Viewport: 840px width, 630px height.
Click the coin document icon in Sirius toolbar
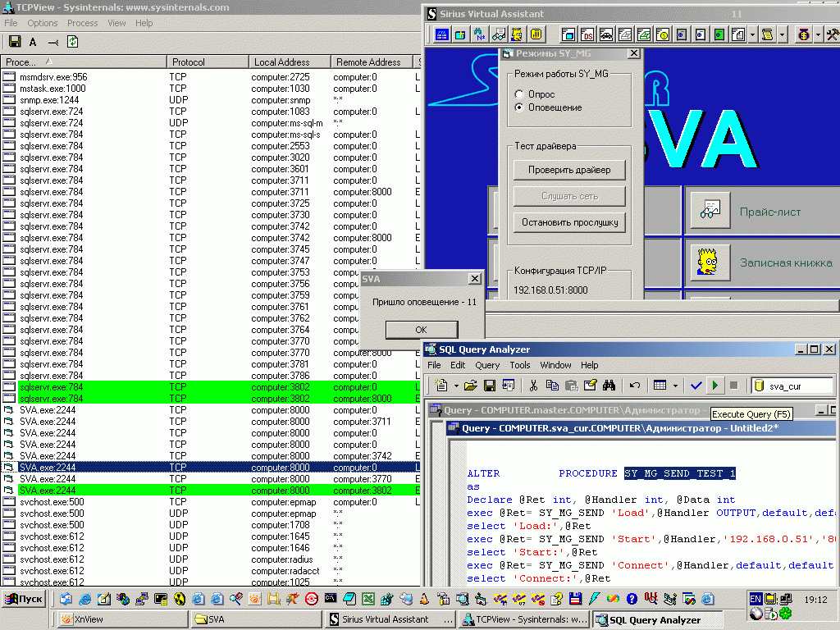[663, 34]
